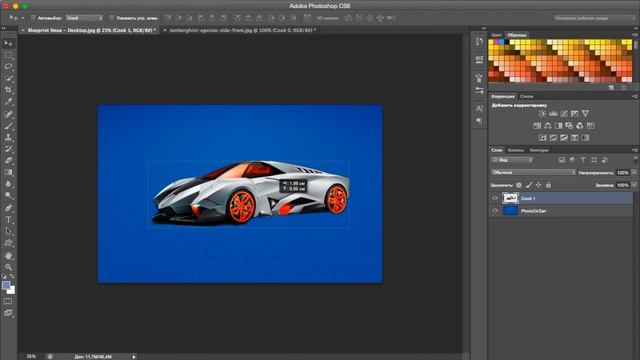Enable the Auto-Select checkbox
Image resolution: width=640 pixels, height=360 pixels.
(33, 18)
